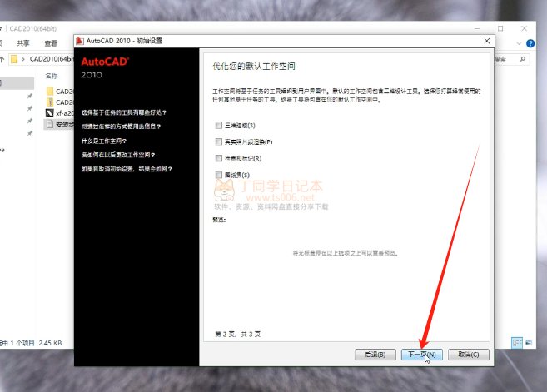Select the 安装步 text document
The image size is (547, 392).
60,124
